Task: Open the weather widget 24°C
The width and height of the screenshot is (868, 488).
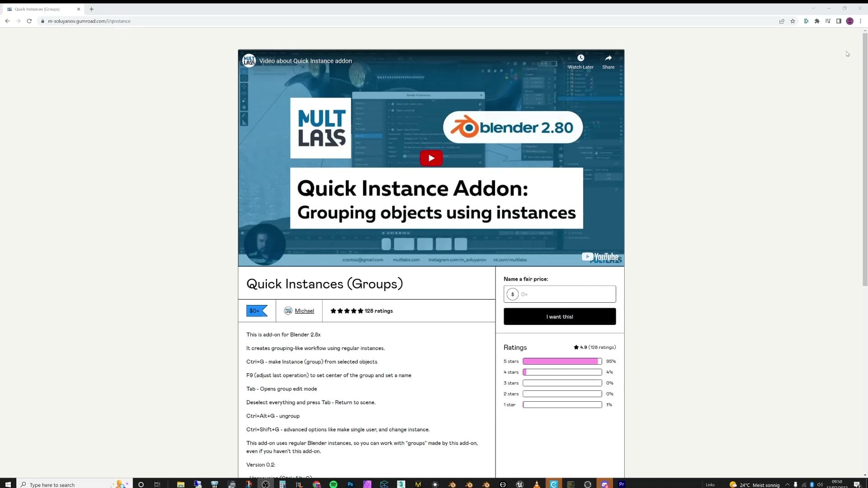Action: pos(755,485)
